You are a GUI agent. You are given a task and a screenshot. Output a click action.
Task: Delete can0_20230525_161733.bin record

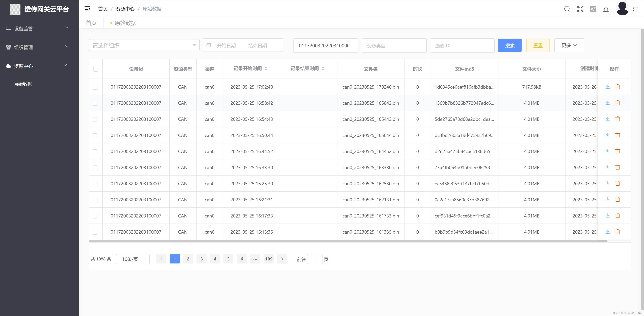(x=618, y=215)
